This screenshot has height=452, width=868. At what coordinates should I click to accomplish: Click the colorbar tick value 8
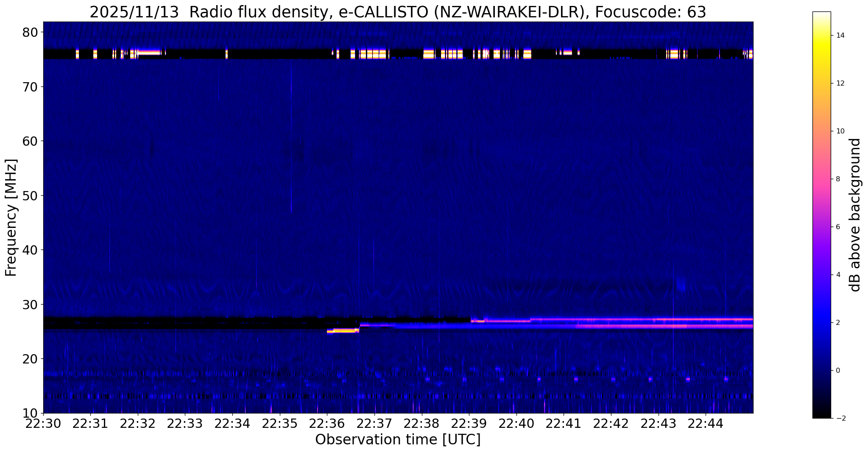pos(837,179)
